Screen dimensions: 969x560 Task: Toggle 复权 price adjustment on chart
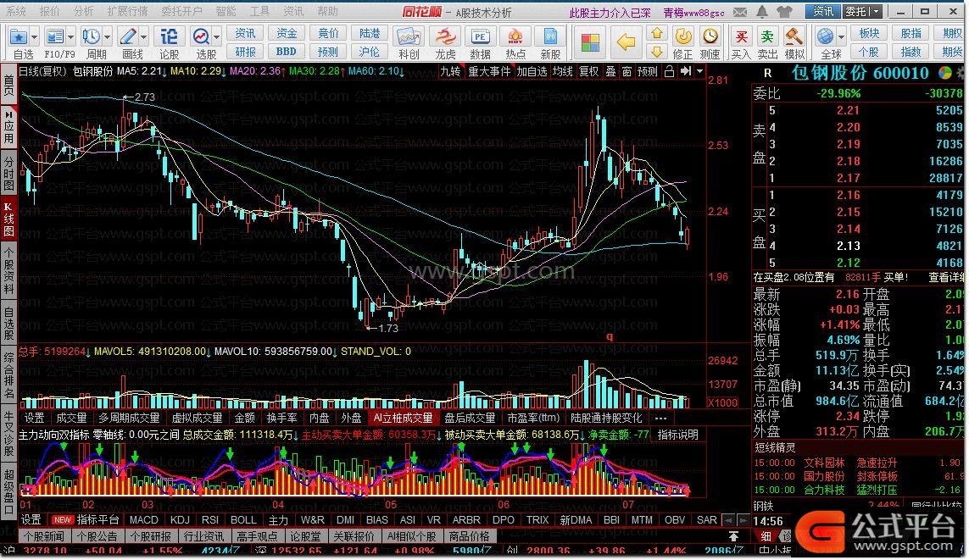point(589,72)
